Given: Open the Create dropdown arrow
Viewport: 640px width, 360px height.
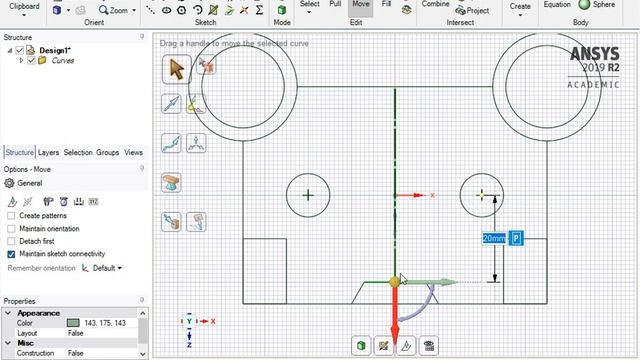Looking at the screenshot, I should click(x=520, y=15).
